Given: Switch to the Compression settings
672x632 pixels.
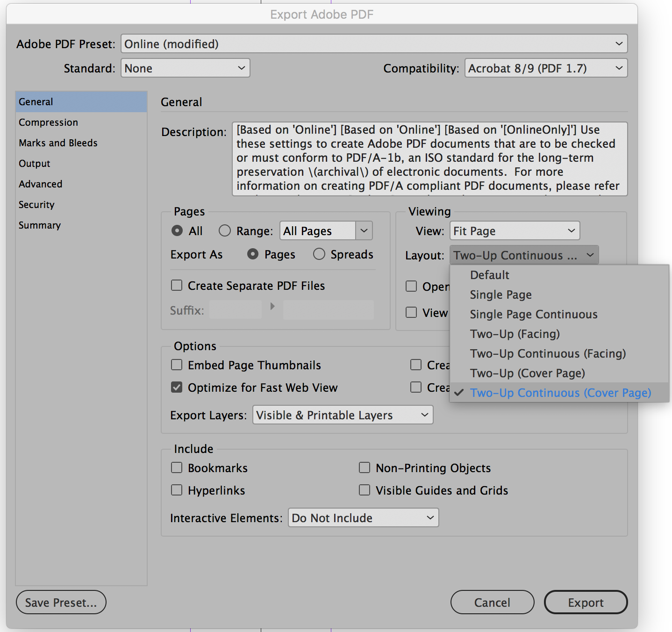Looking at the screenshot, I should pos(81,122).
